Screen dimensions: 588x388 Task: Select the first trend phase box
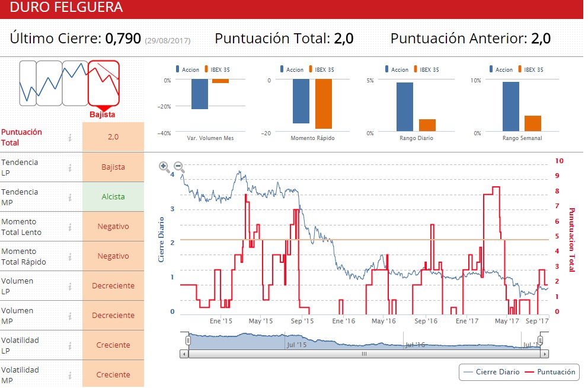click(28, 83)
